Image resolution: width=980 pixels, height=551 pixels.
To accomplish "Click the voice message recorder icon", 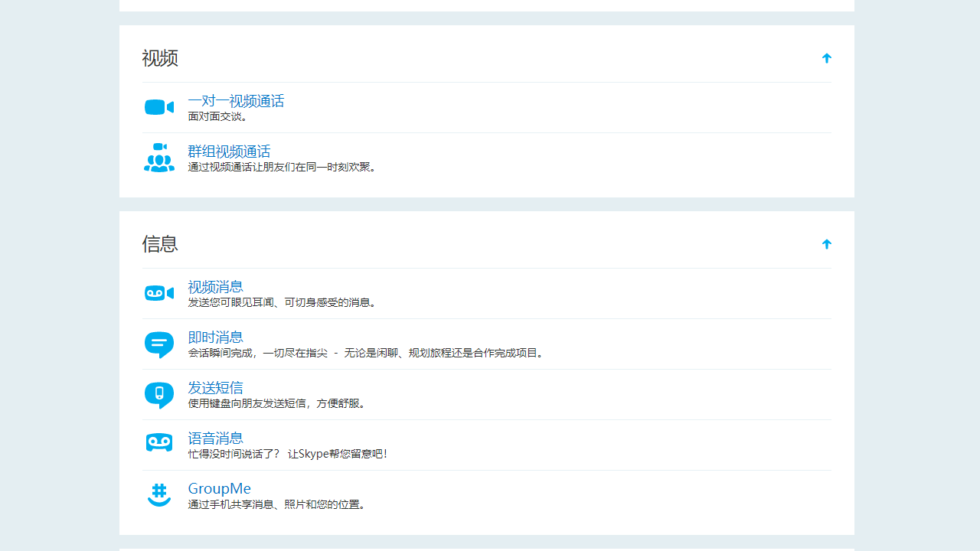I will coord(158,442).
